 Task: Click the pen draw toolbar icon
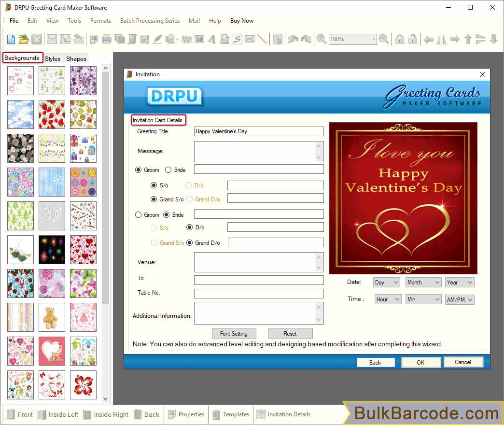pyautogui.click(x=157, y=39)
